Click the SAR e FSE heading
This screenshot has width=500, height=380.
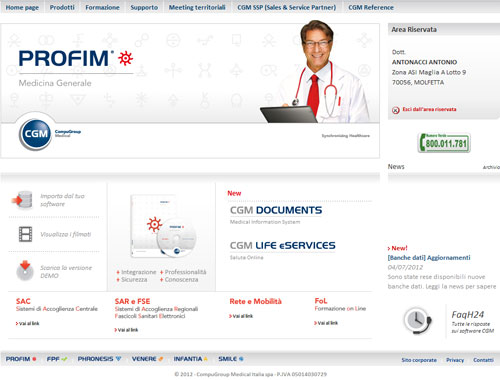(132, 301)
